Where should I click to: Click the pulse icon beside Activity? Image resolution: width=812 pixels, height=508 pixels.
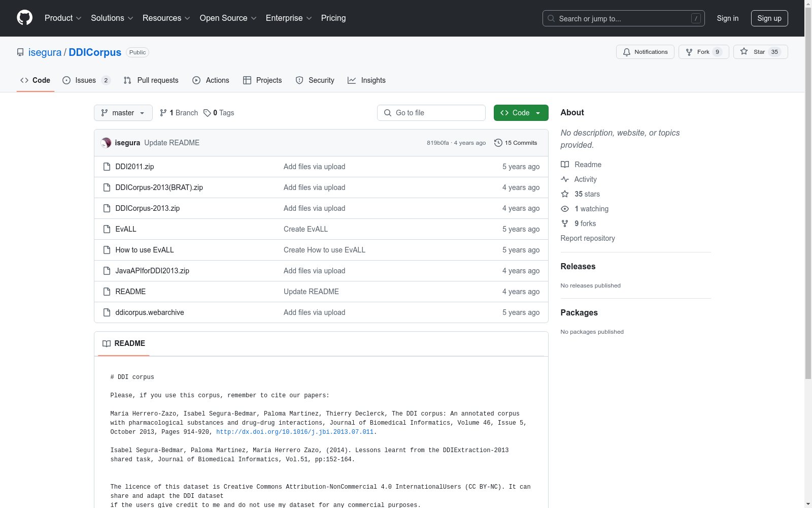(565, 179)
